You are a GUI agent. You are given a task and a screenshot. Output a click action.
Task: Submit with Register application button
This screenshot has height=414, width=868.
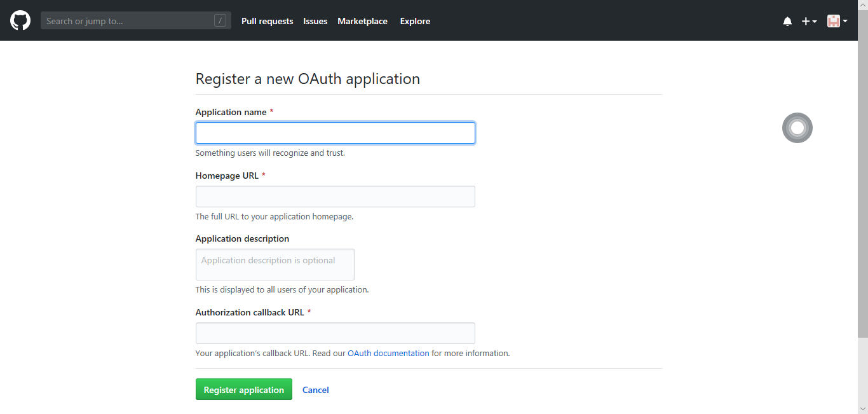pyautogui.click(x=244, y=390)
